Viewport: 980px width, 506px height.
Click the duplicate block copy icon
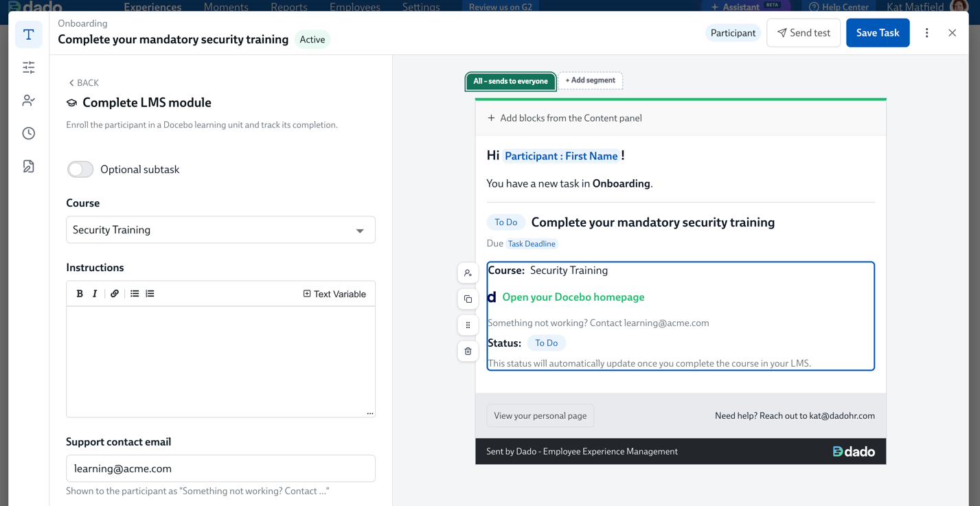(468, 299)
